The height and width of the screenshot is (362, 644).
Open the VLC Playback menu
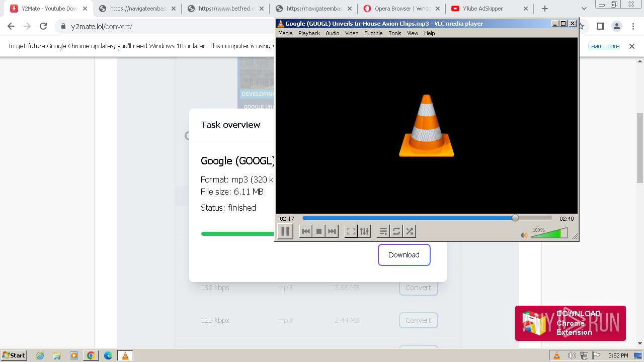[309, 33]
